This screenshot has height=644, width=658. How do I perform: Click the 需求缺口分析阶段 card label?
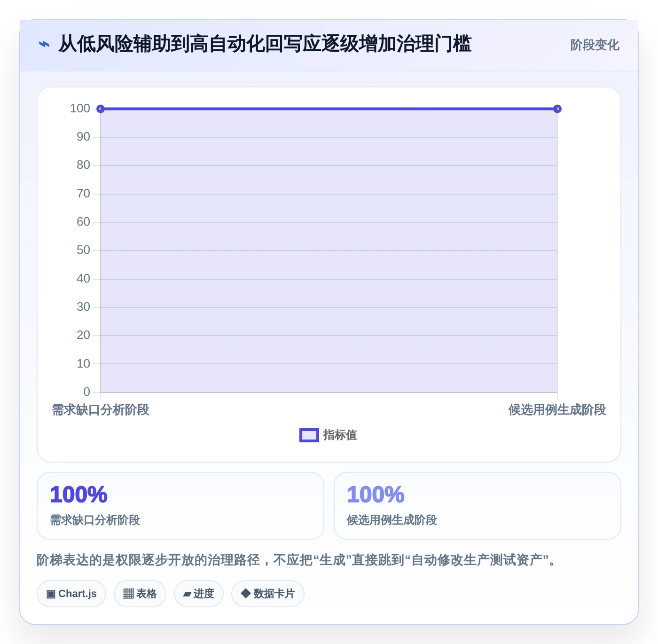(x=95, y=520)
